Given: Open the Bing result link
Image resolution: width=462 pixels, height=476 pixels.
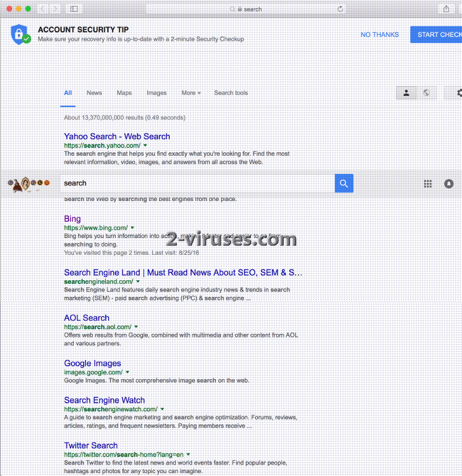Looking at the screenshot, I should click(72, 218).
